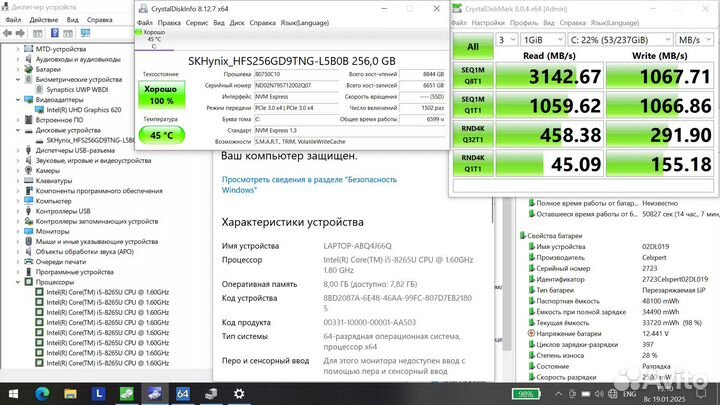Image resolution: width=720 pixels, height=405 pixels.
Task: Open Вид menu in Device Manager
Action: [x=73, y=20]
